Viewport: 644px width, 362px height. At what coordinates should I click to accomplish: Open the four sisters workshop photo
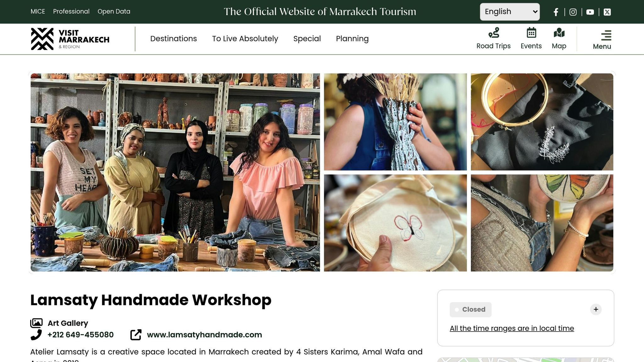point(175,172)
